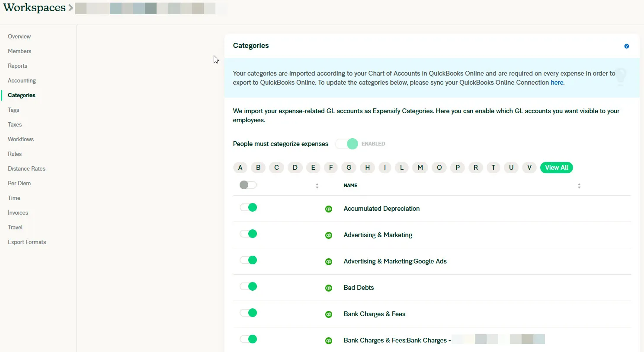Toggle all categories with header switch

pos(248,185)
